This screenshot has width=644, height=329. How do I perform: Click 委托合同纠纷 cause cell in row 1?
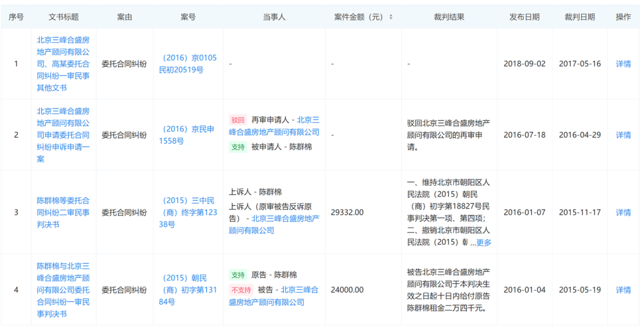click(124, 64)
